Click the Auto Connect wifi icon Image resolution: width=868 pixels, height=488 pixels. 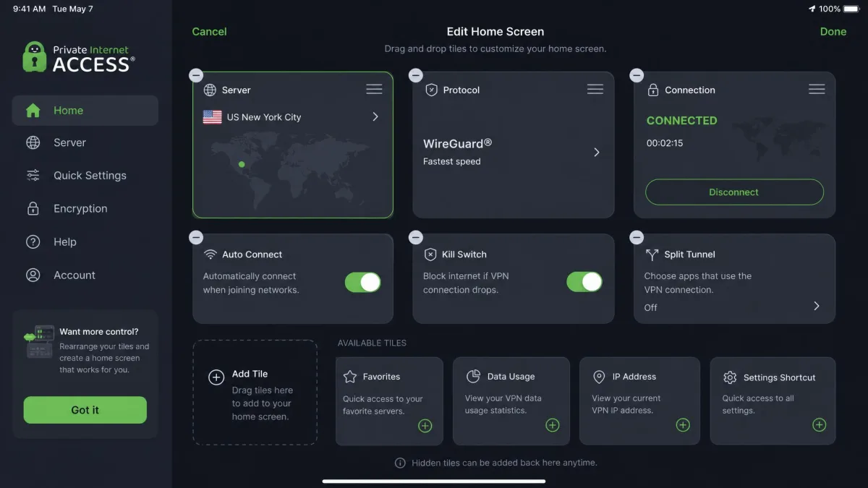210,254
